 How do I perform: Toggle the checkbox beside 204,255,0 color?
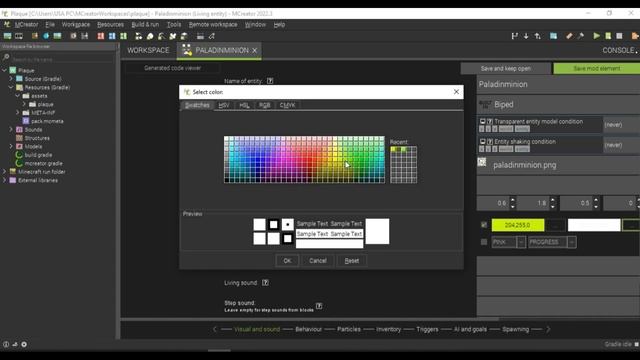(484, 225)
